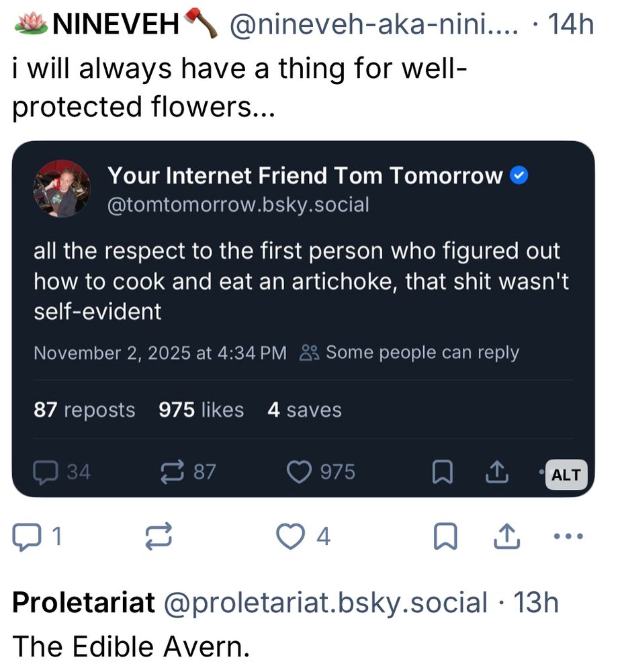
Task: Share NINEVEH's post
Action: (x=507, y=536)
